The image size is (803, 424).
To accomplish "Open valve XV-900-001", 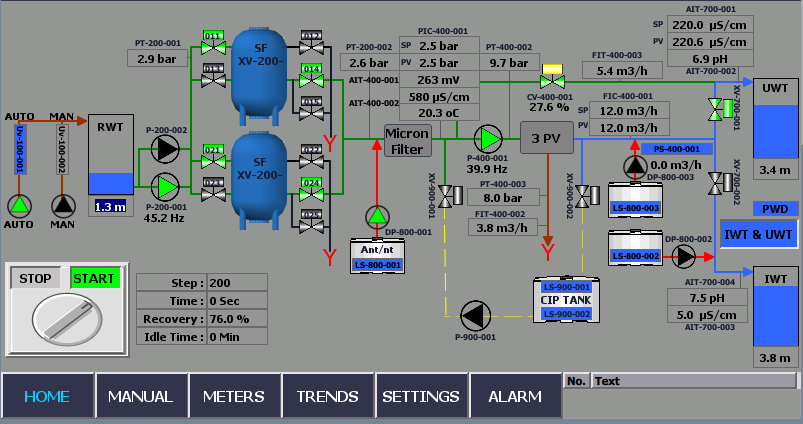I will tap(451, 196).
